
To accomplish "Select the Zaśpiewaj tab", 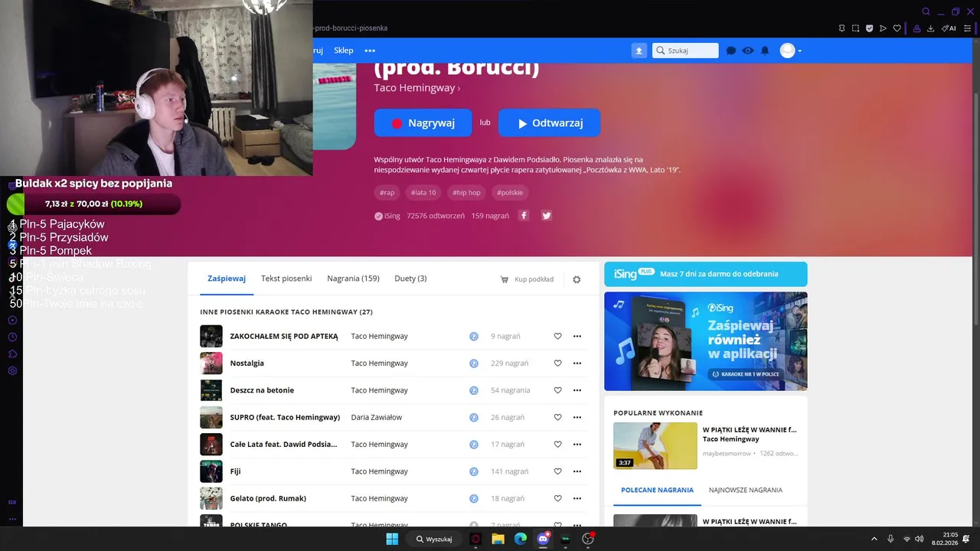I will 227,279.
